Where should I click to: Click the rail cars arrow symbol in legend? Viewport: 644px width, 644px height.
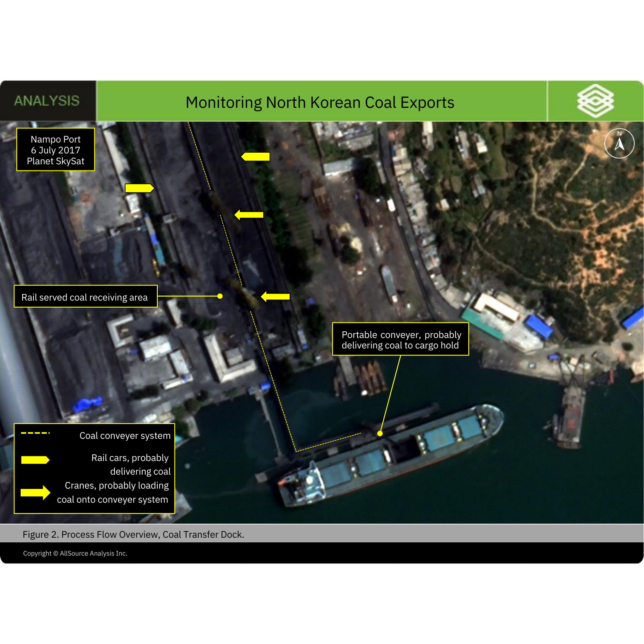[36, 459]
